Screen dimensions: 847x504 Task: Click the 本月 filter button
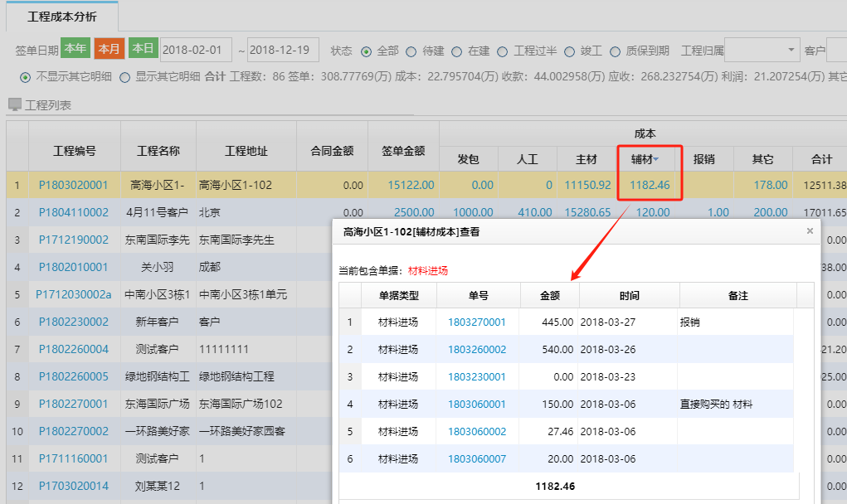click(x=109, y=49)
